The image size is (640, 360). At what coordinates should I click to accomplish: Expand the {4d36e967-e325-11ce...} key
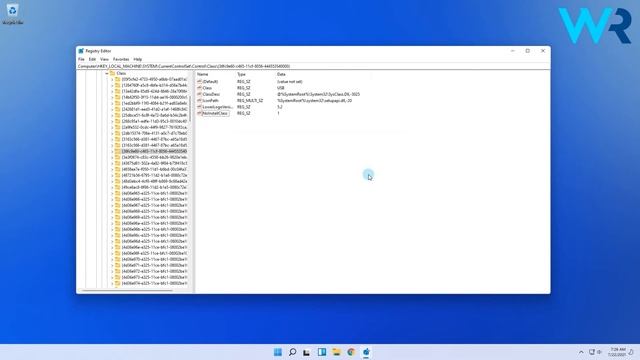(x=113, y=205)
